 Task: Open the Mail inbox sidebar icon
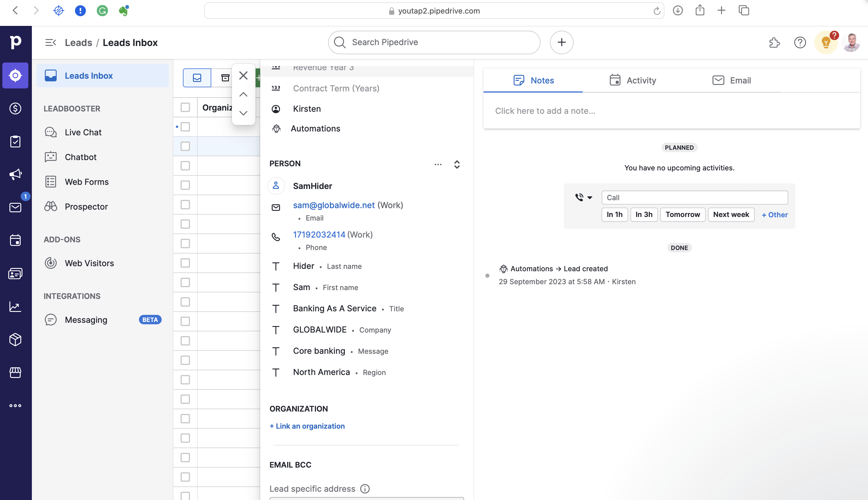tap(15, 208)
